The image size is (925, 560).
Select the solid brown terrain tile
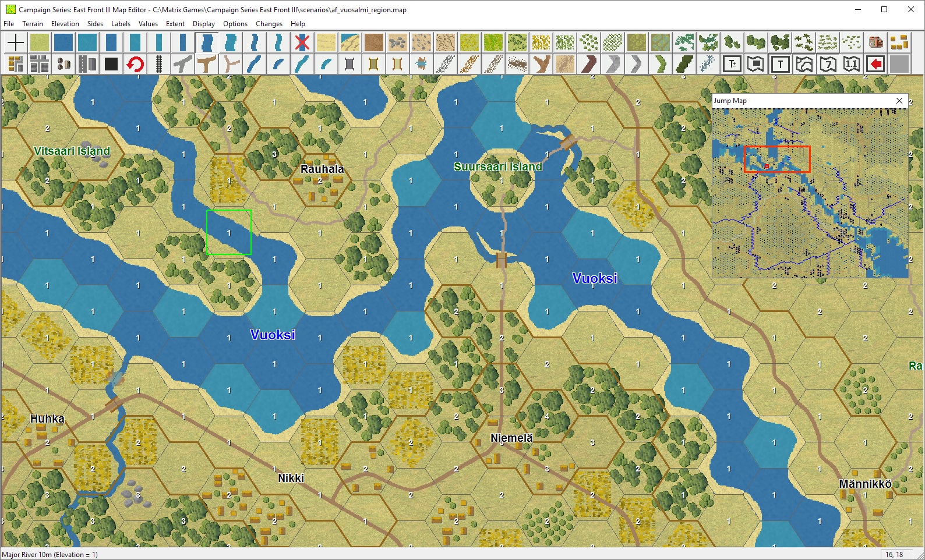coord(373,42)
